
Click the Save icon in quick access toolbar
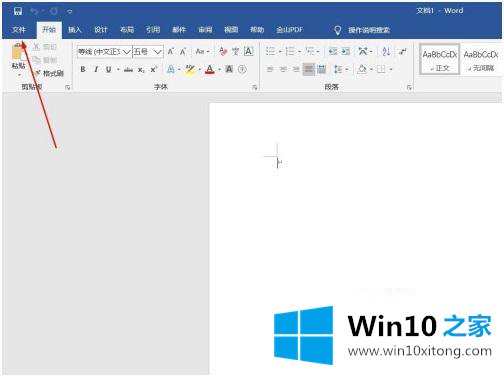pyautogui.click(x=18, y=12)
